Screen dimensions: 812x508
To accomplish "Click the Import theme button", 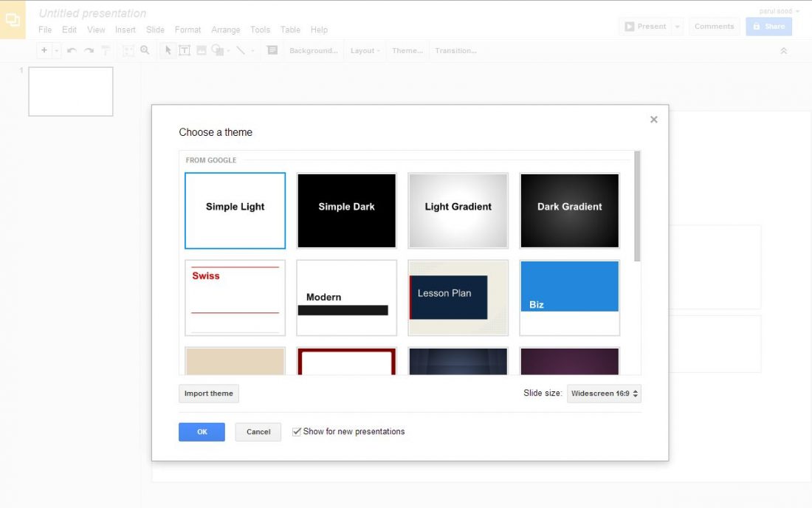I will (208, 394).
